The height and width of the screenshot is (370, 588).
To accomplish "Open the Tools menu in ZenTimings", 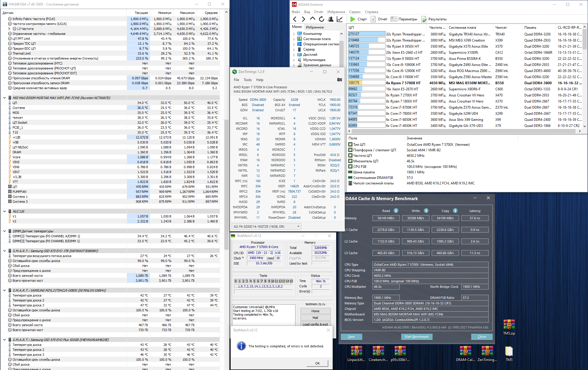I will tap(248, 80).
